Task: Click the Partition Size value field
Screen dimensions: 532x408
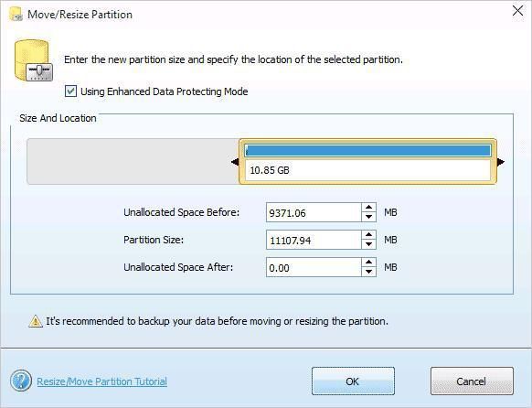Action: coord(314,240)
